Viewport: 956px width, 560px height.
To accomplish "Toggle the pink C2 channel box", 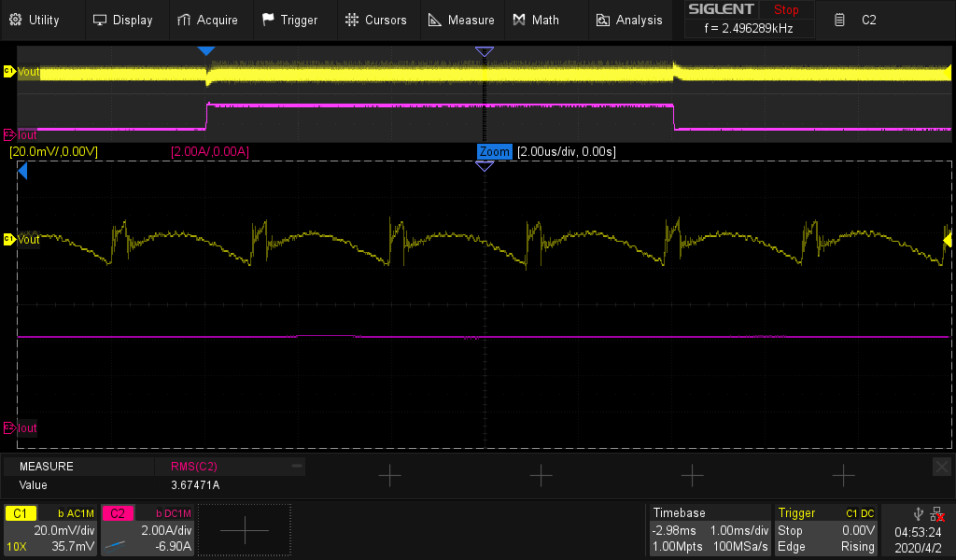I will 118,513.
